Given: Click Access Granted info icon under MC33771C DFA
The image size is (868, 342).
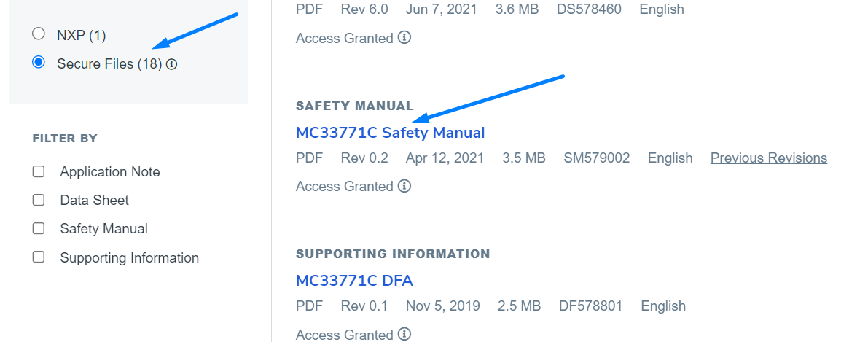Looking at the screenshot, I should 404,334.
